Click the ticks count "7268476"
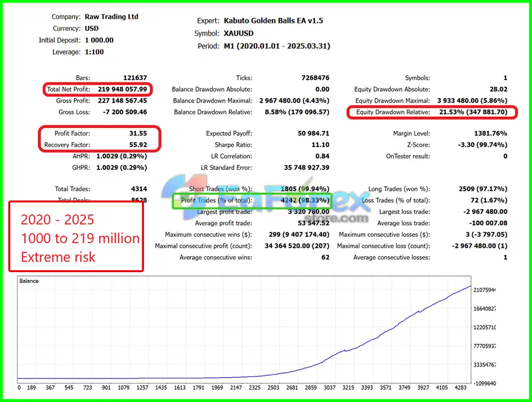The height and width of the screenshot is (402, 532). pyautogui.click(x=315, y=78)
